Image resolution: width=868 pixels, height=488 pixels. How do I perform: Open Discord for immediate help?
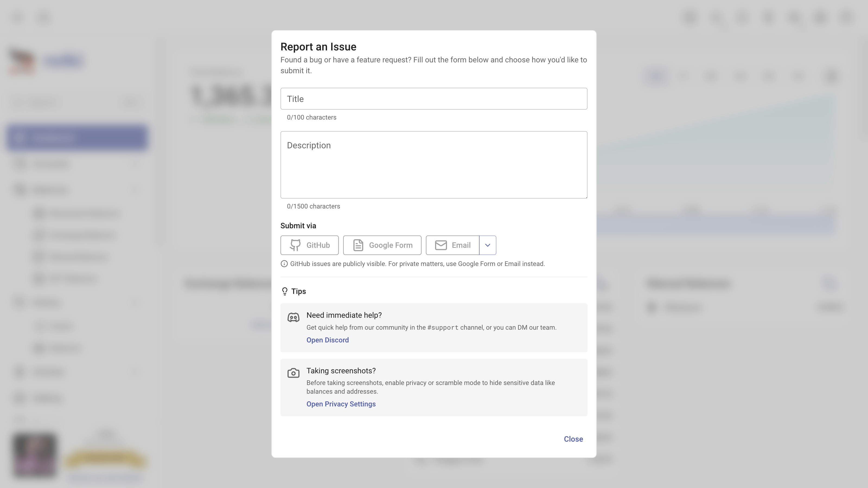click(x=327, y=340)
